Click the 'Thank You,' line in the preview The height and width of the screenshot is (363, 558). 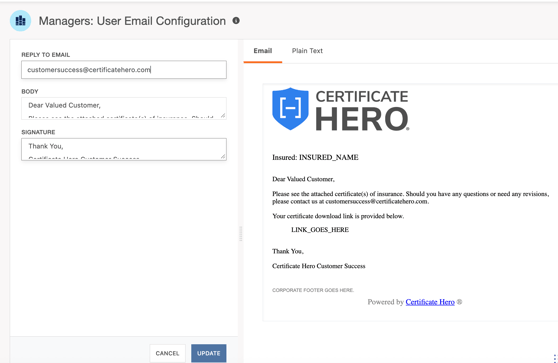[288, 251]
